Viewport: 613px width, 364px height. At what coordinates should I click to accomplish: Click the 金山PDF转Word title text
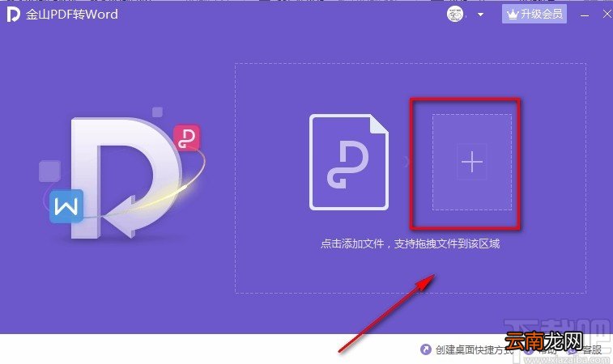[72, 15]
